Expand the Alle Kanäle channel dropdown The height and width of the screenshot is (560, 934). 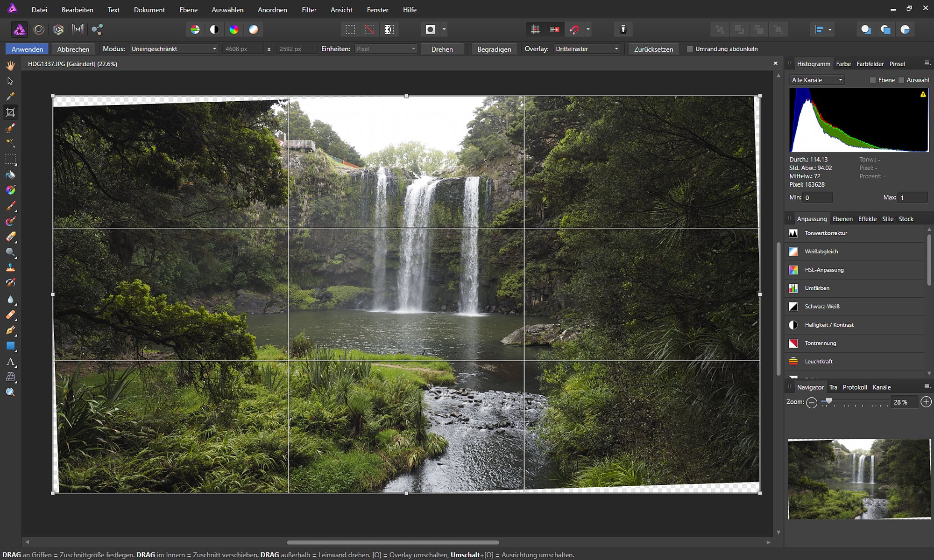click(x=817, y=80)
